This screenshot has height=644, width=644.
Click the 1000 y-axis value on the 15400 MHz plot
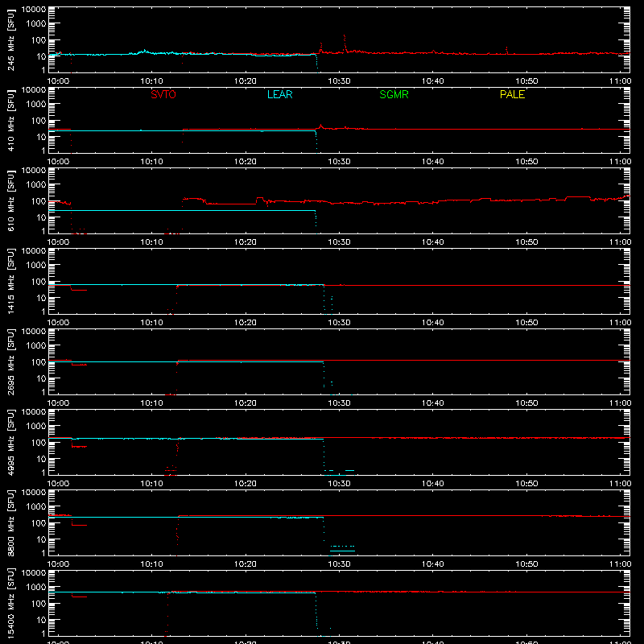coord(36,587)
